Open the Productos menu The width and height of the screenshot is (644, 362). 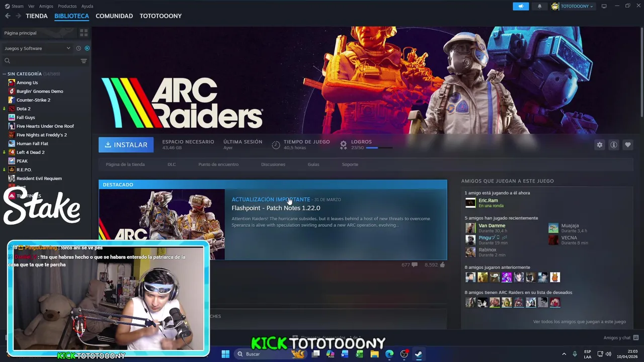click(x=67, y=6)
